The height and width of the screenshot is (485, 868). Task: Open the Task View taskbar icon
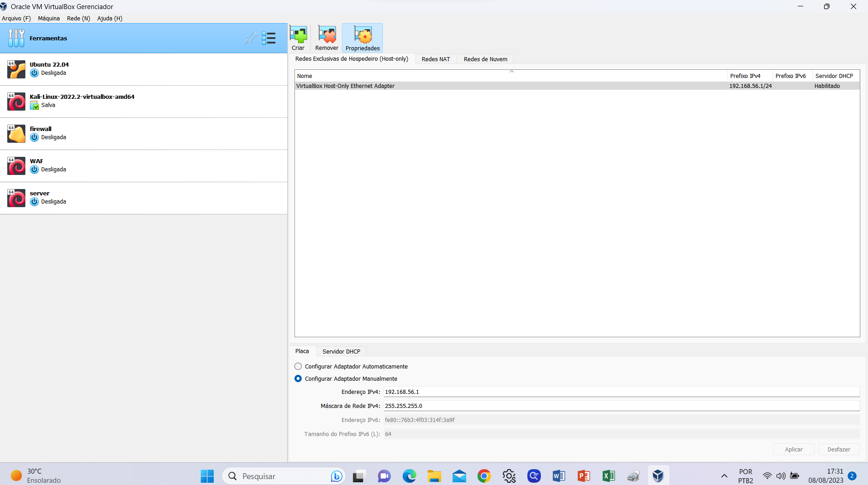(x=359, y=476)
